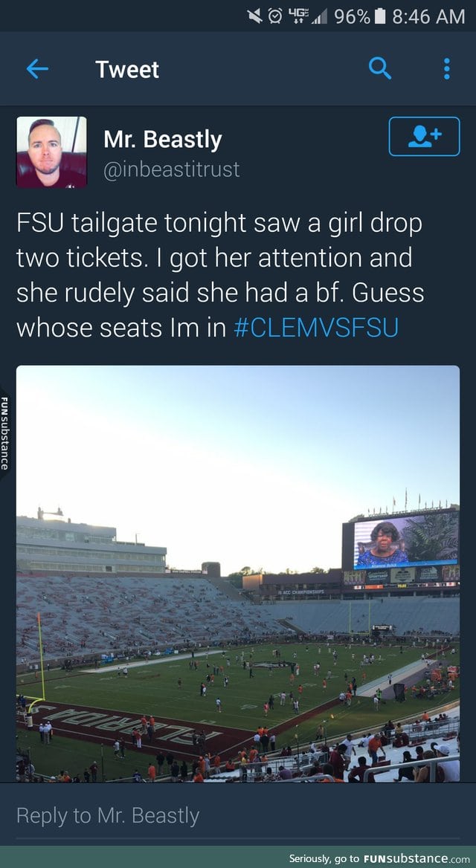Open the #CLEMVSFSU hashtag link
476x868 pixels.
pyautogui.click(x=316, y=328)
